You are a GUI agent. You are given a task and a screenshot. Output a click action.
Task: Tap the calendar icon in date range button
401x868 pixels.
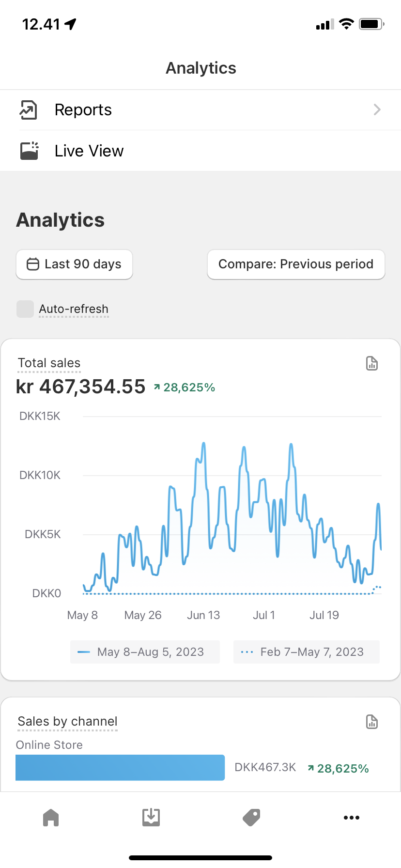(x=32, y=264)
